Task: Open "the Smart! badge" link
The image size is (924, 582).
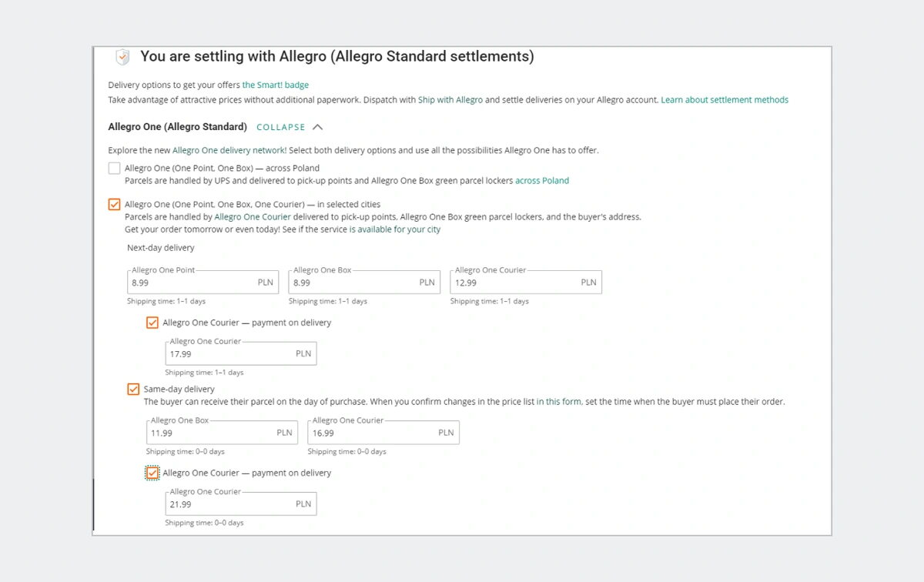Action: 275,85
